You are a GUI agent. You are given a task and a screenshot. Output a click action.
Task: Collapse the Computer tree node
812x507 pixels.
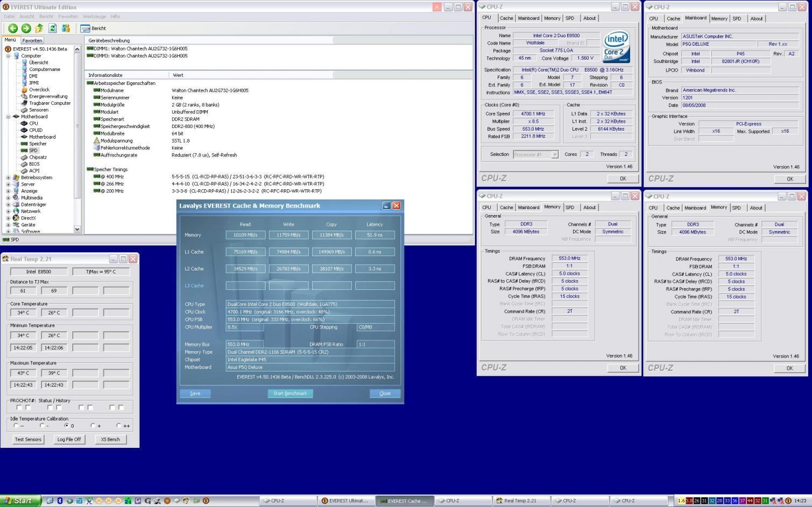point(8,56)
